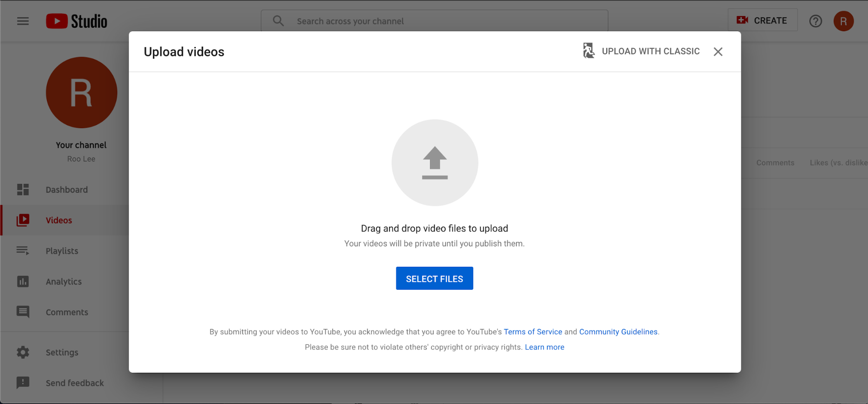Image resolution: width=868 pixels, height=404 pixels.
Task: Click the Videos play icon
Action: tap(23, 220)
